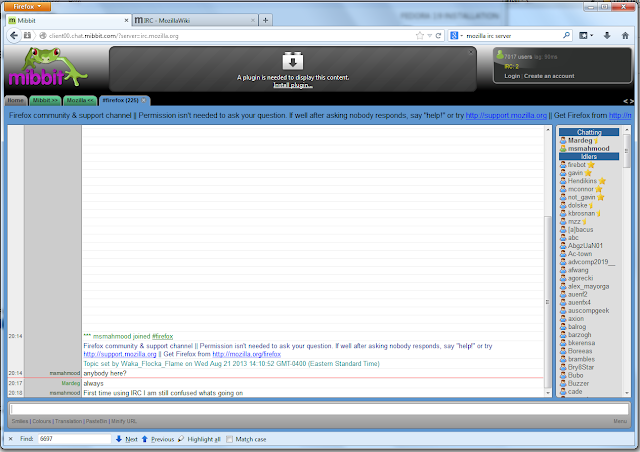Enable the Match case checkbox
This screenshot has width=640, height=452.
229,439
